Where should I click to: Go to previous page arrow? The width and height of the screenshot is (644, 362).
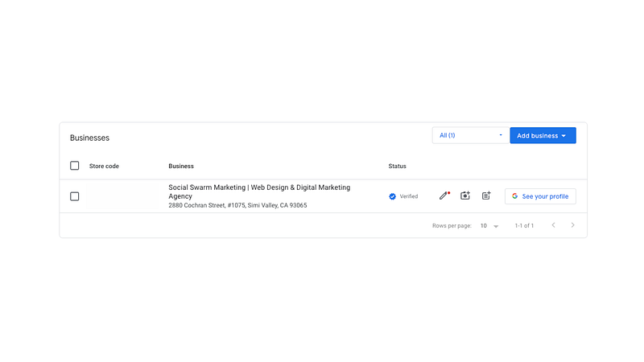click(553, 225)
